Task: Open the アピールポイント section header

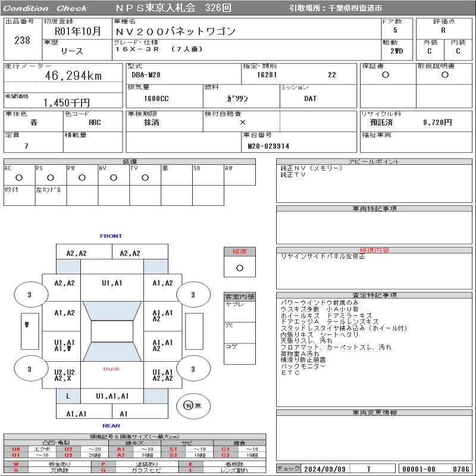Action: tap(374, 162)
